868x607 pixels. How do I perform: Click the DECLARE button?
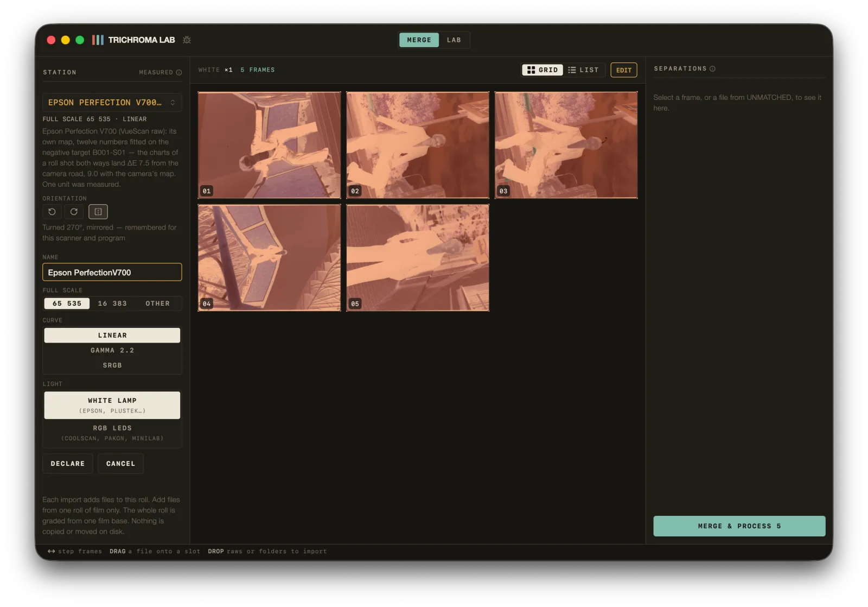click(x=68, y=464)
